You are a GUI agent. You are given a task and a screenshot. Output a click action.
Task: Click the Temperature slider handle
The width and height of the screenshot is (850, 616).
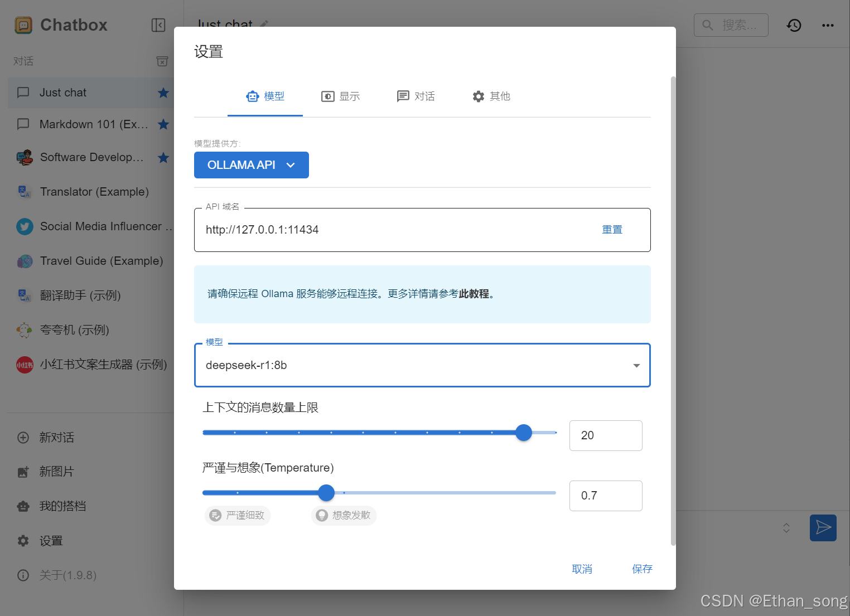(x=326, y=493)
